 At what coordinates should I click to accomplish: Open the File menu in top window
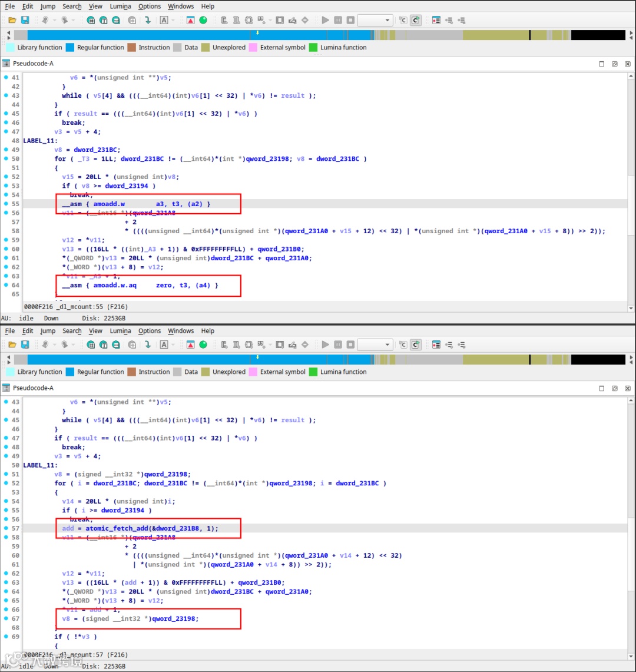9,6
